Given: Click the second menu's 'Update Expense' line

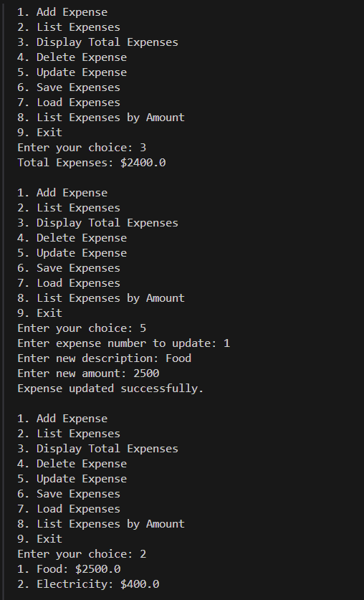Looking at the screenshot, I should 72,253.
